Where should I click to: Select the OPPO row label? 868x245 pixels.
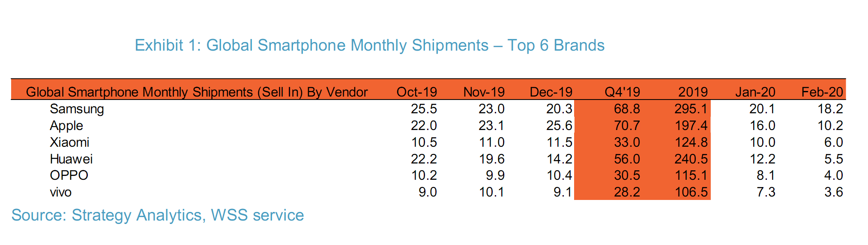(x=69, y=175)
